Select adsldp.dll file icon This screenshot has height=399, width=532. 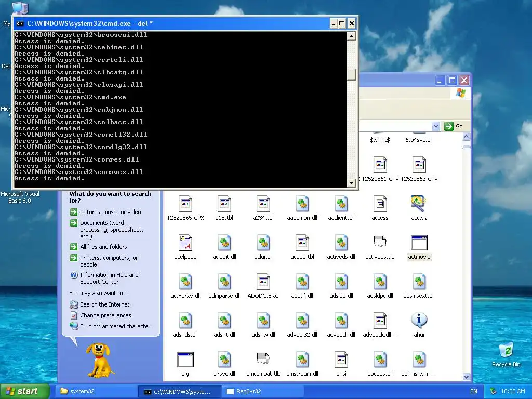point(341,282)
